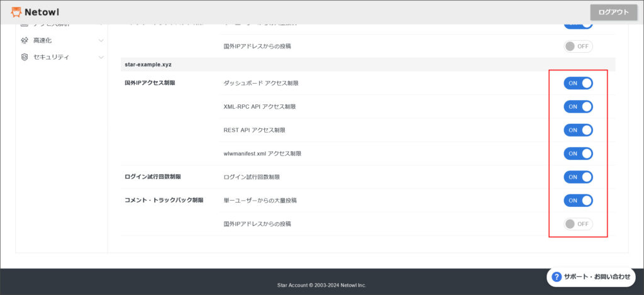This screenshot has width=644, height=295.
Task: Click the XML-RPC API アクセス制限 row text
Action: 260,106
